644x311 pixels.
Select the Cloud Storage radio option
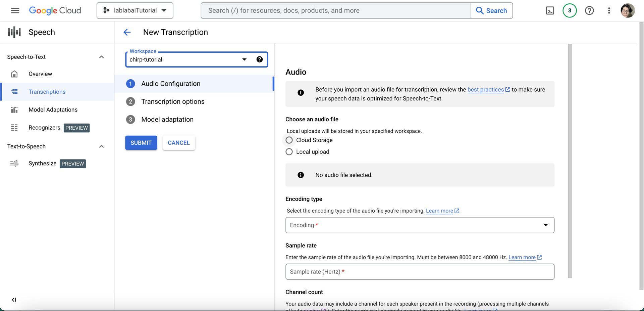(x=289, y=140)
